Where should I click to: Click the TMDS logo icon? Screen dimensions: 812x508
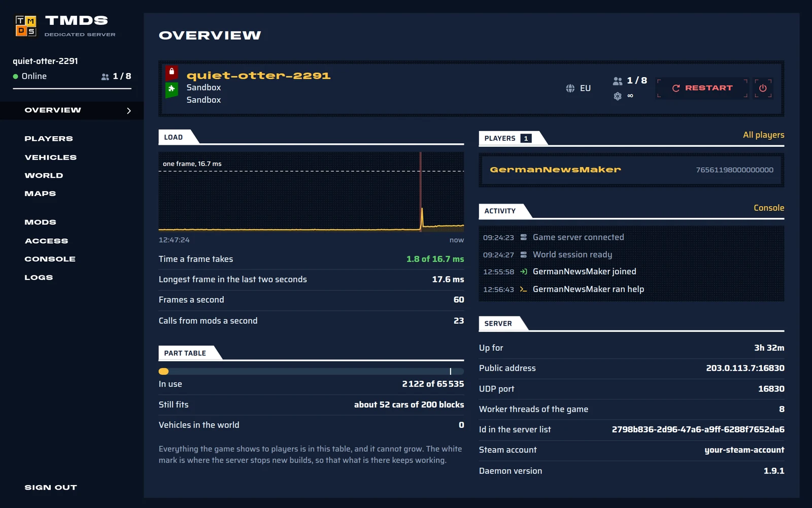click(x=25, y=26)
